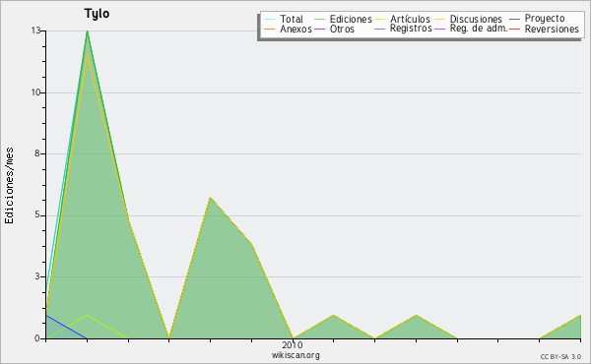
Task: Click the x-axis label '2010'
Action: [293, 344]
